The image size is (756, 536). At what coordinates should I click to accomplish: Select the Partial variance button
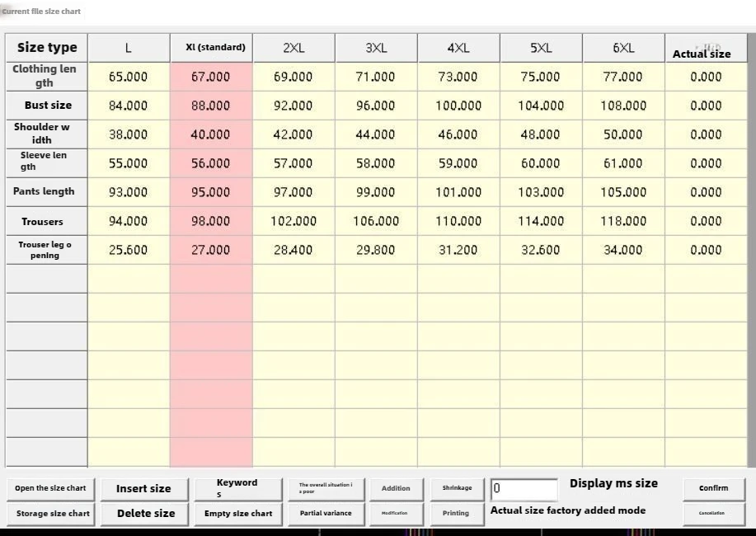[x=326, y=513]
